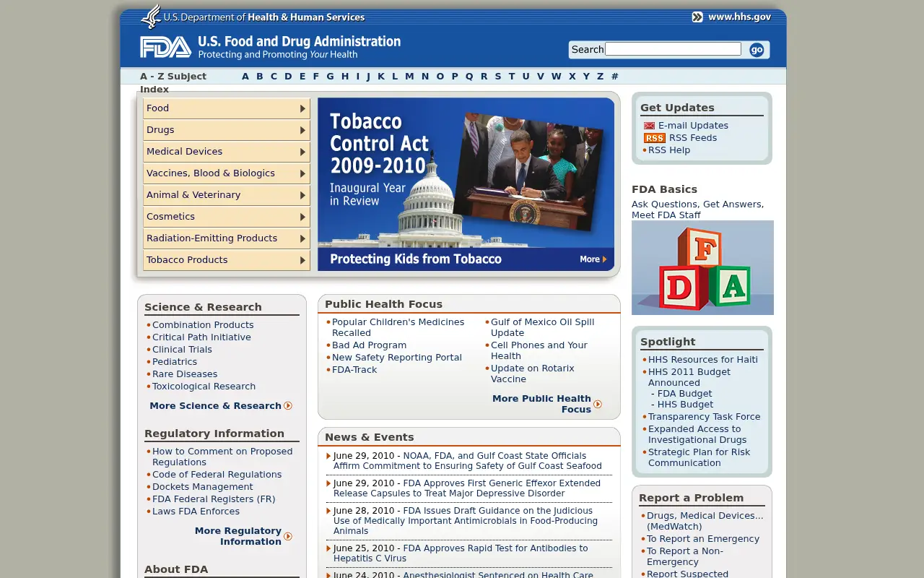Open the Radiation-Emitting Products menu item
924x578 pixels.
[x=227, y=238]
